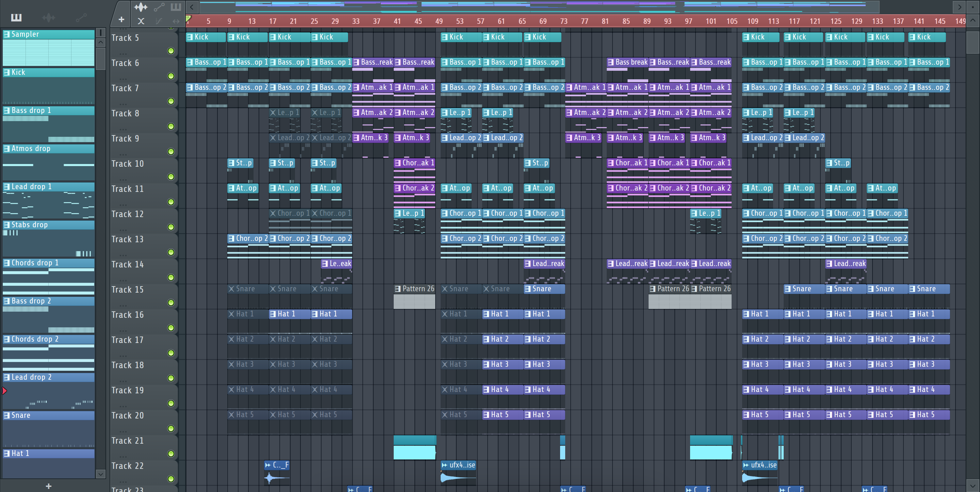
Task: Focus pattern clips with the piano icon
Action: click(x=176, y=7)
